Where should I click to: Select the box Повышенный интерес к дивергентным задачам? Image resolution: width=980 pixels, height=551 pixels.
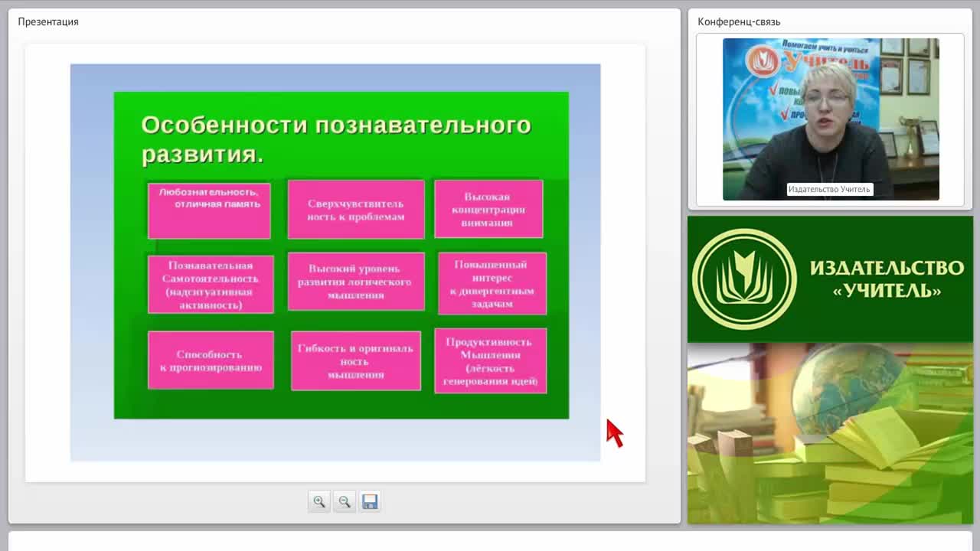click(492, 283)
